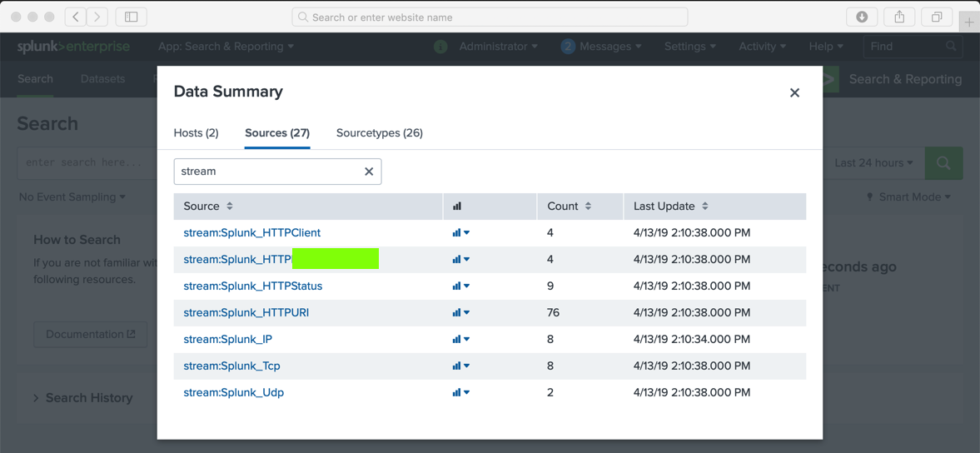
Task: Select the Sources (27) tab
Action: tap(277, 133)
